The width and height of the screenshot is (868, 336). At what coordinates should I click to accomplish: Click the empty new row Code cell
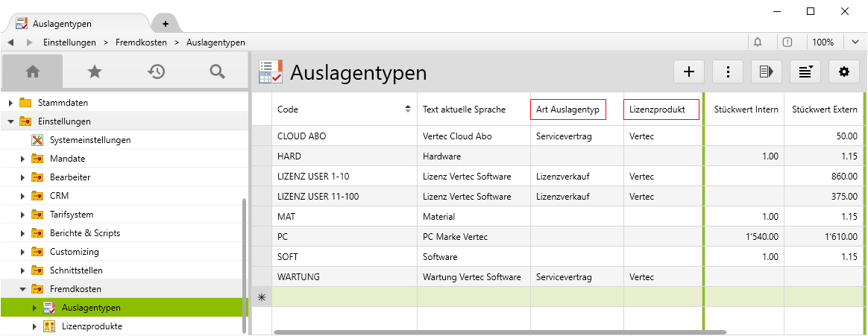(344, 297)
